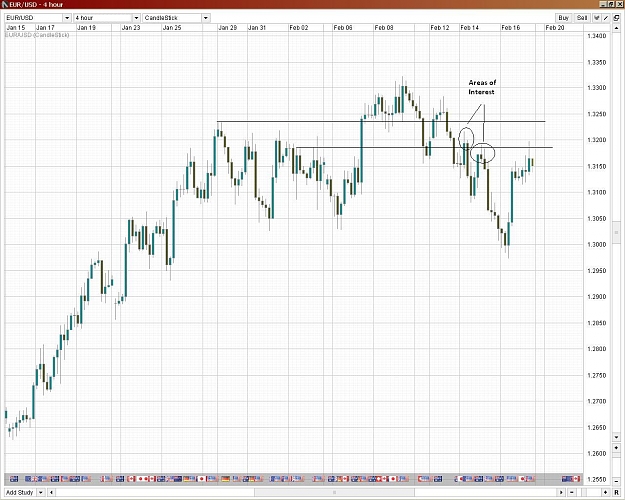Click the 1.2950 price label
This screenshot has width=625, height=500.
[597, 271]
